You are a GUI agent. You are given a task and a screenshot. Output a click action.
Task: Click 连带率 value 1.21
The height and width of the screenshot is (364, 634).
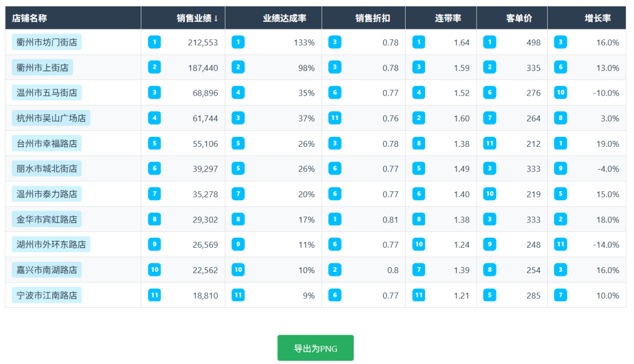click(x=461, y=296)
